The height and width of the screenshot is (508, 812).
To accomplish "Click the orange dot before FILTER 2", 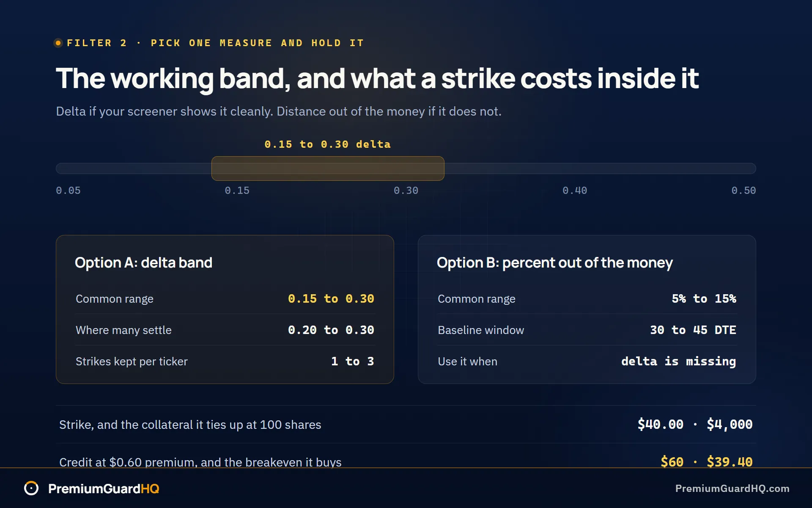I will click(x=58, y=43).
